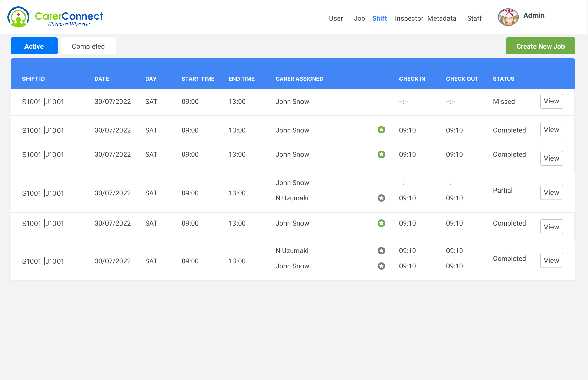This screenshot has height=380, width=588.
Task: Click green star icon in second shift row
Action: (x=381, y=130)
